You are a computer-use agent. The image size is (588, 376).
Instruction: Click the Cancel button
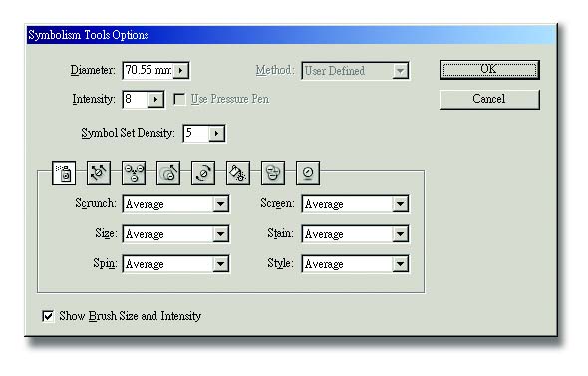(x=489, y=99)
